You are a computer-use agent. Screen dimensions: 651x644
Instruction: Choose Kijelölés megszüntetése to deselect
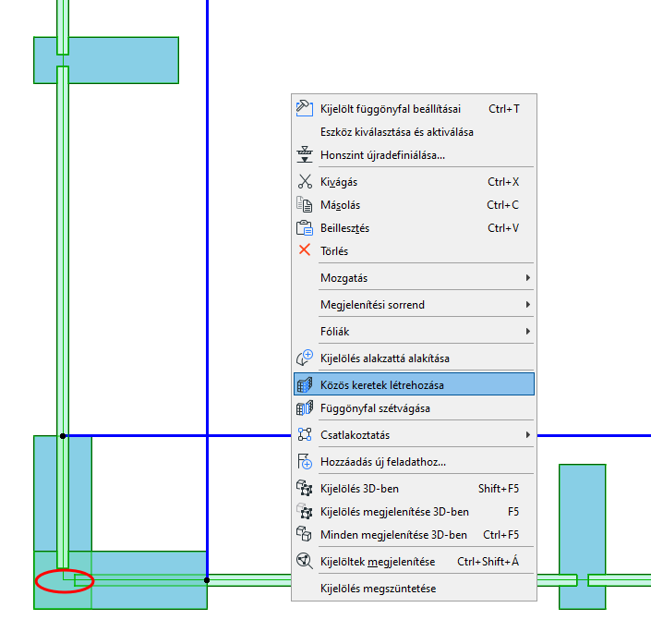click(x=414, y=589)
